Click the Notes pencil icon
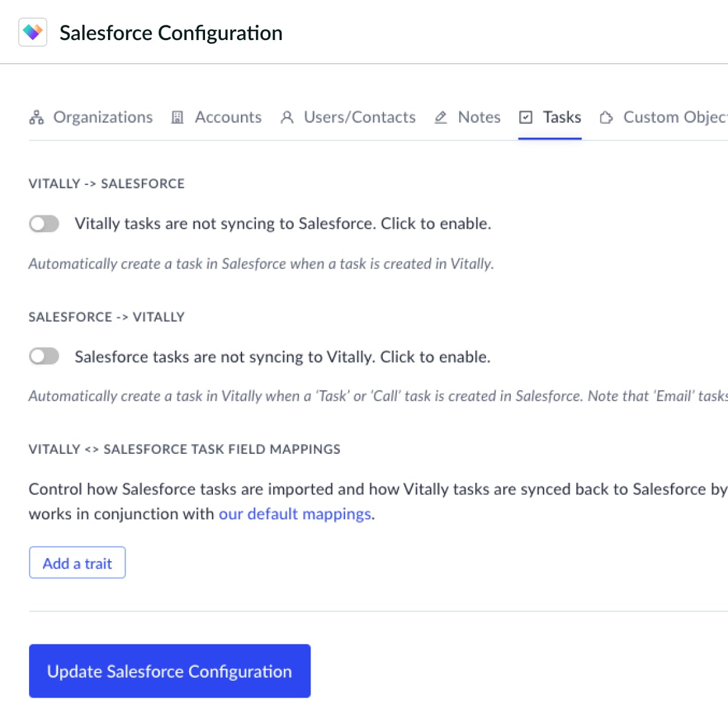728x728 pixels. [441, 117]
